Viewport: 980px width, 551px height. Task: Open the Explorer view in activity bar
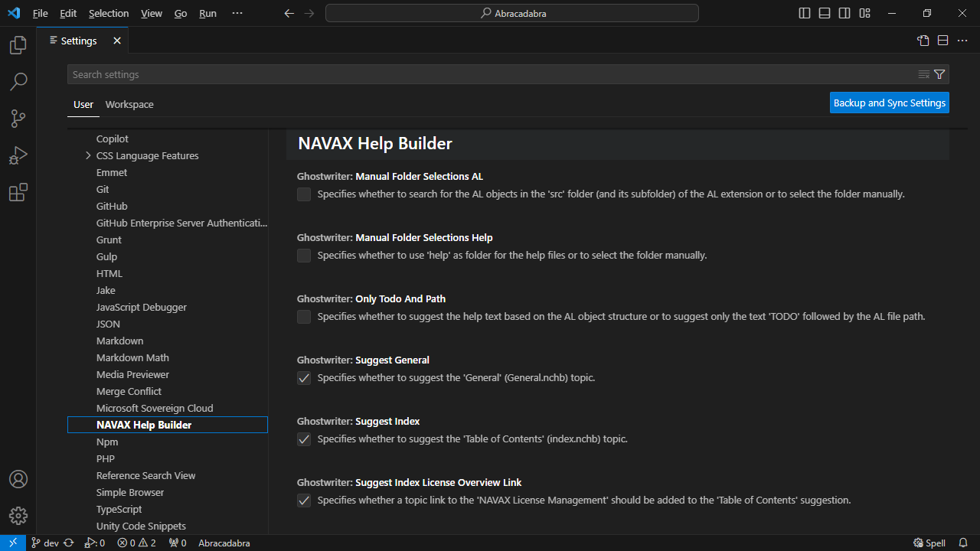18,46
